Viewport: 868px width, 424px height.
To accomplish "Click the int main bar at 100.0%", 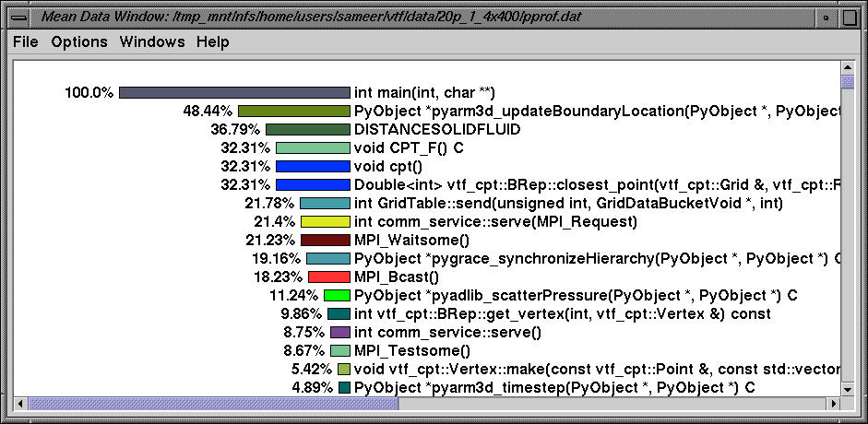I will [x=234, y=92].
